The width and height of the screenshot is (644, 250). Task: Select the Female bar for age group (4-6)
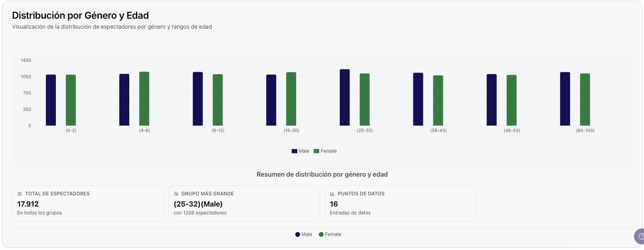tap(144, 99)
